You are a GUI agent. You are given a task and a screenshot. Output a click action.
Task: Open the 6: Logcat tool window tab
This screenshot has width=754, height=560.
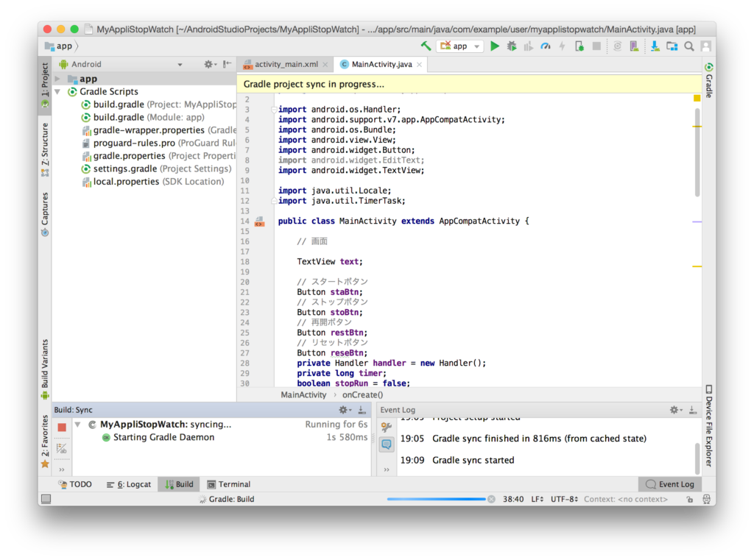(x=128, y=484)
